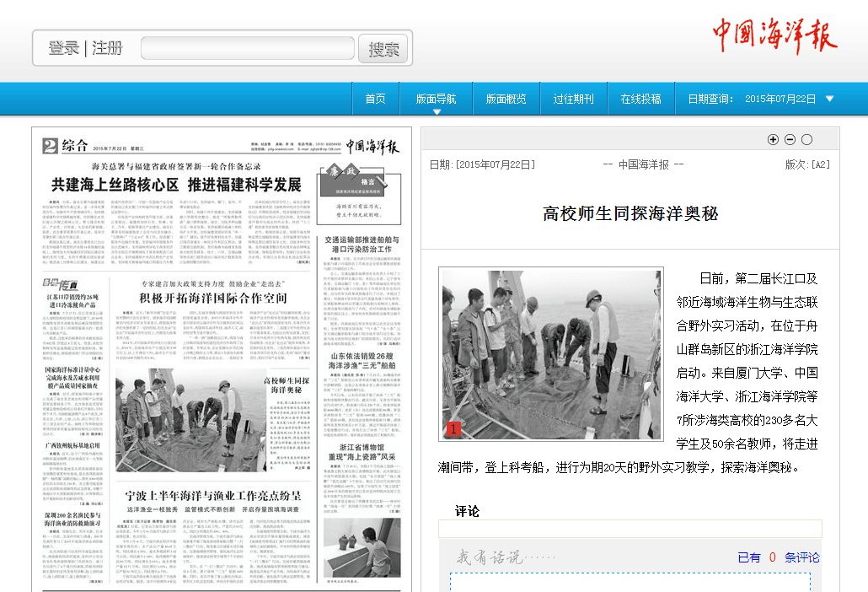
Task: Select the 2015年07月22日 date value
Action: (780, 100)
